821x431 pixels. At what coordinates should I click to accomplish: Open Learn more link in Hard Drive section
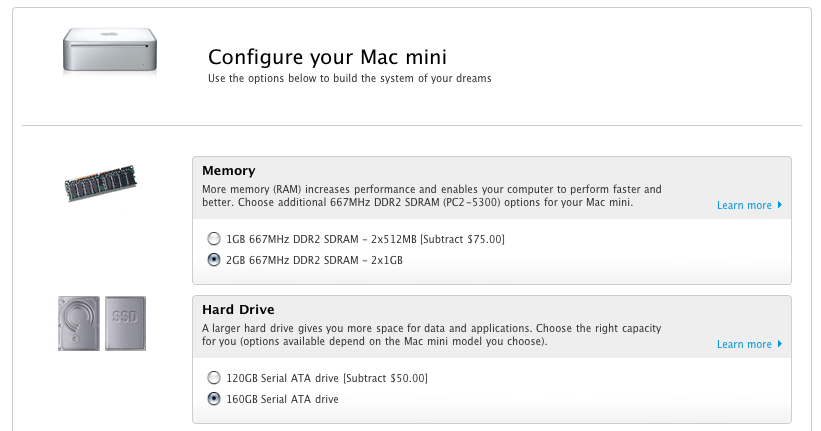[744, 344]
